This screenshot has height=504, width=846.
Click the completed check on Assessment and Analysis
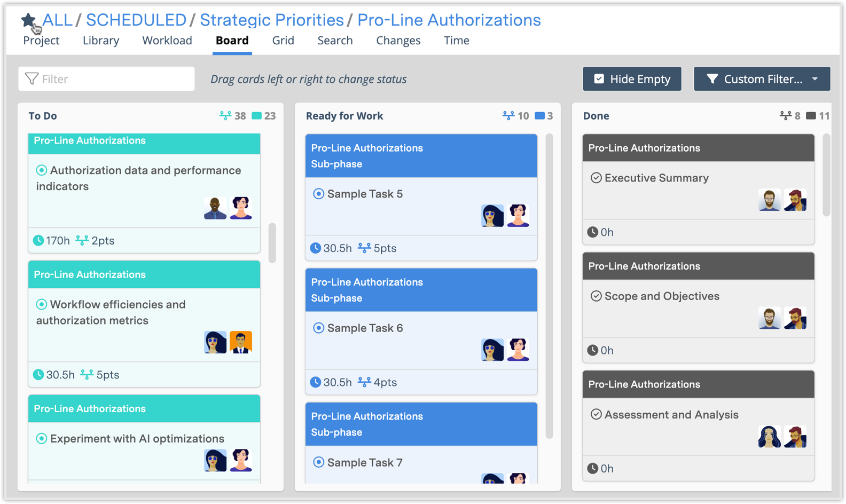(x=596, y=414)
